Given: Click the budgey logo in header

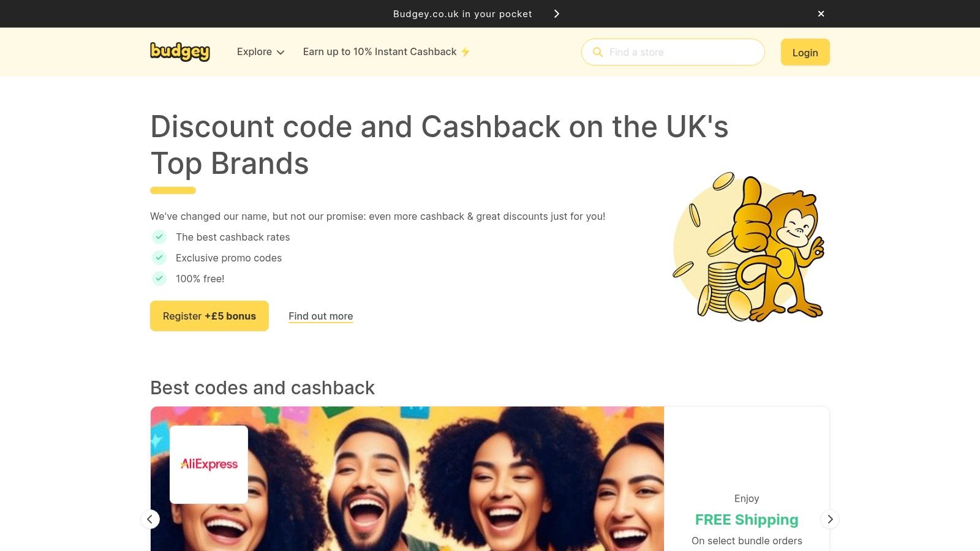Looking at the screenshot, I should coord(180,52).
